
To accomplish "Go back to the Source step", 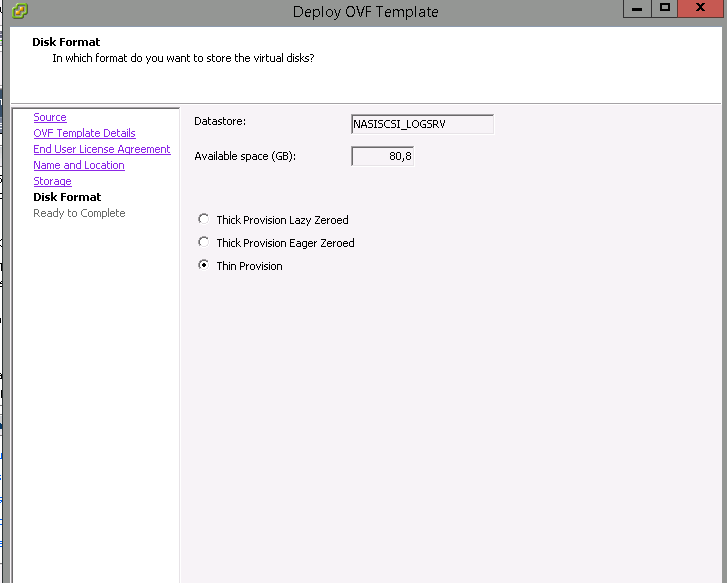I will click(50, 118).
